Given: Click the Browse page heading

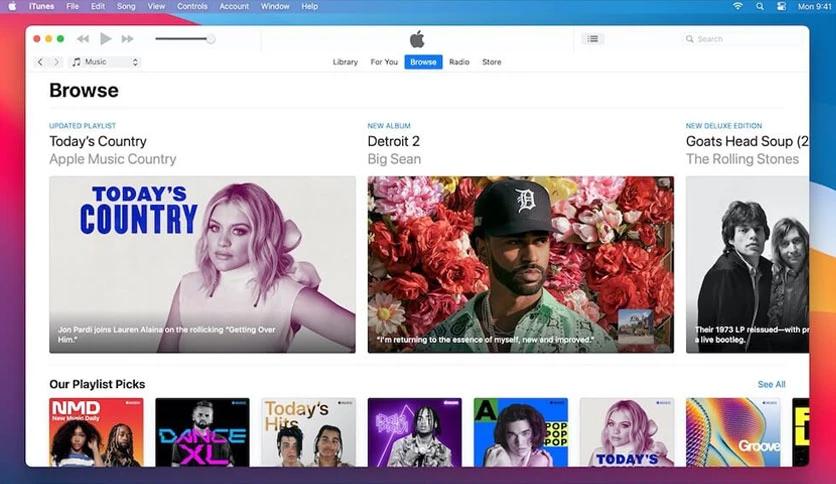Looking at the screenshot, I should click(84, 90).
